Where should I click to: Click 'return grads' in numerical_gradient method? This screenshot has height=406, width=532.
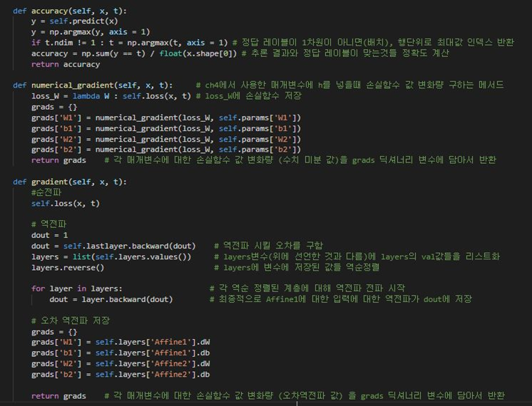point(58,160)
